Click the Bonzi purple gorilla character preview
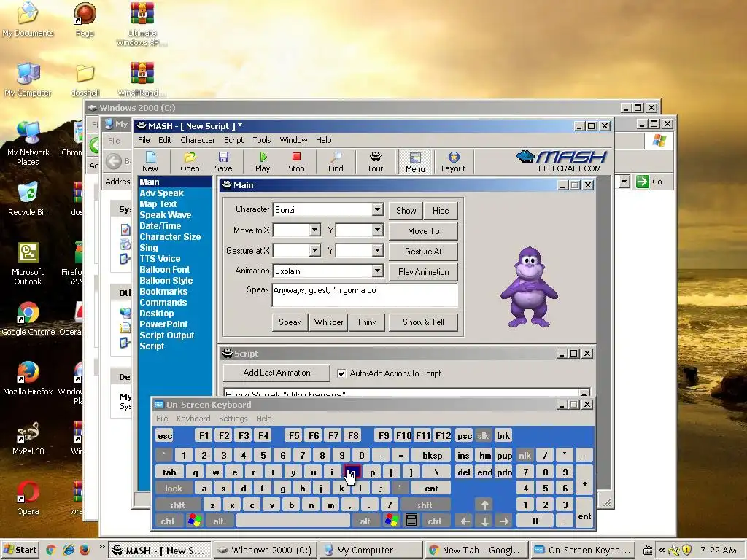 [x=529, y=287]
